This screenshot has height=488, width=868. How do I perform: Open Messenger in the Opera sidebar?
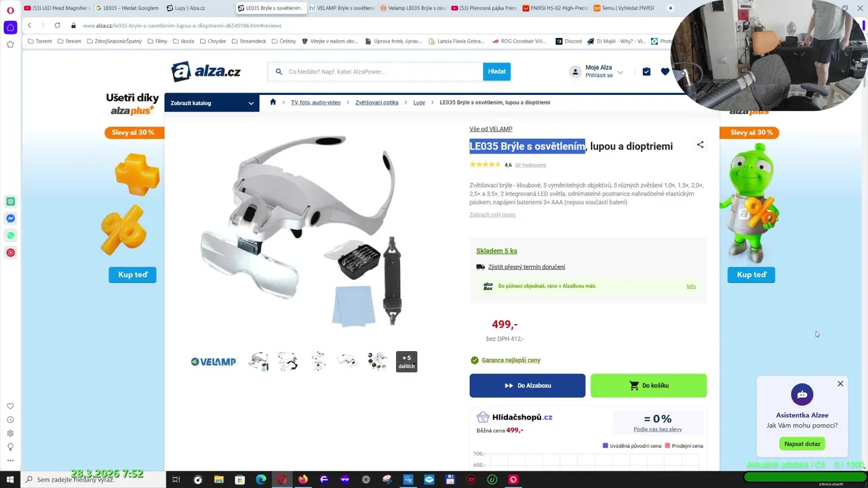[x=10, y=218]
